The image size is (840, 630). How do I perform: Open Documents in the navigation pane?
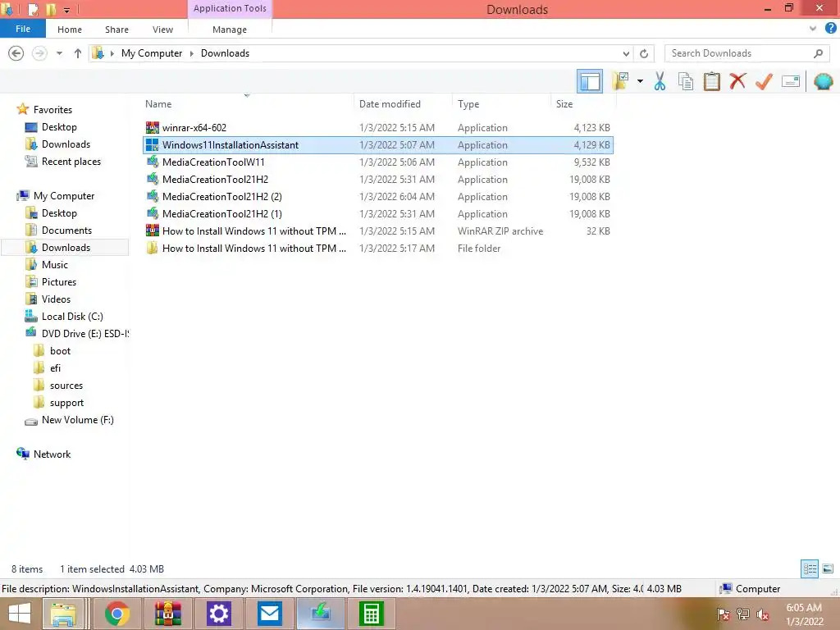click(66, 231)
